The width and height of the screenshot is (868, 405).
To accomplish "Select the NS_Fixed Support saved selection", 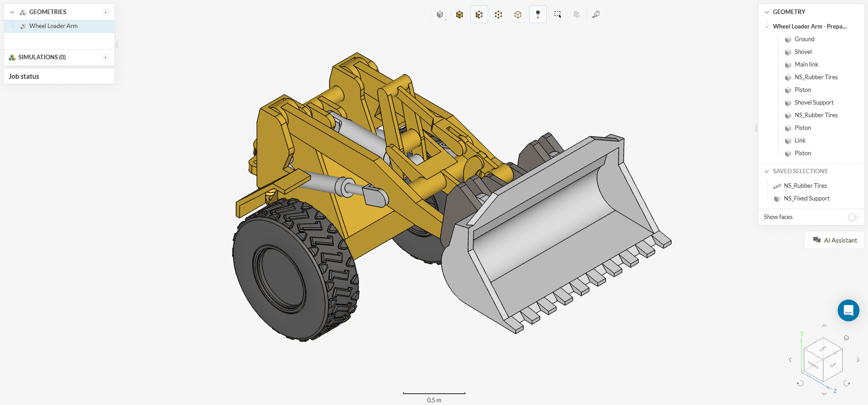I will pos(806,199).
